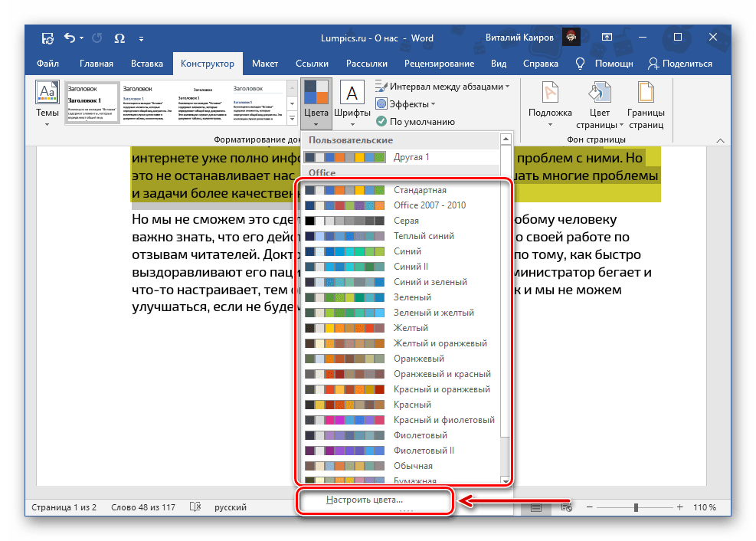Choose the Красный color scheme

(x=399, y=405)
